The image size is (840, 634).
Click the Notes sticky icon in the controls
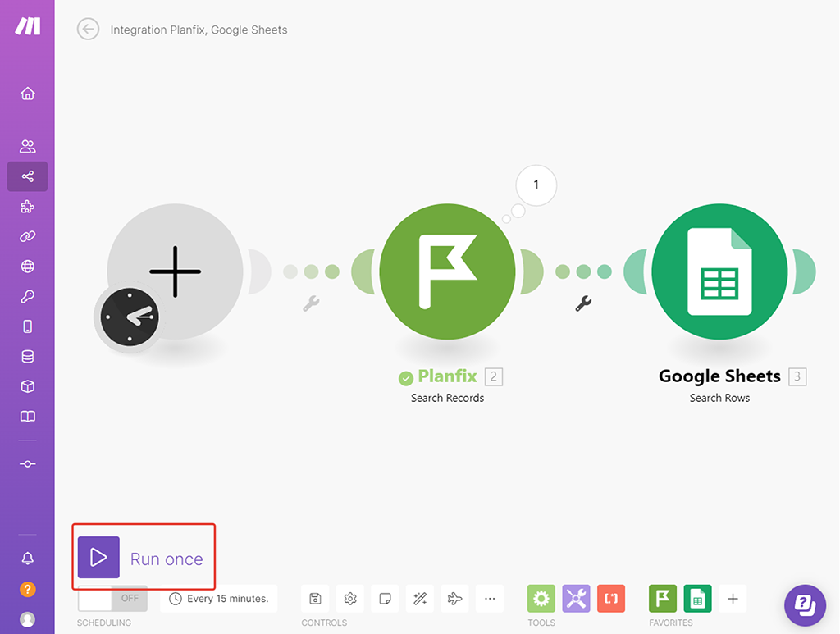point(385,598)
